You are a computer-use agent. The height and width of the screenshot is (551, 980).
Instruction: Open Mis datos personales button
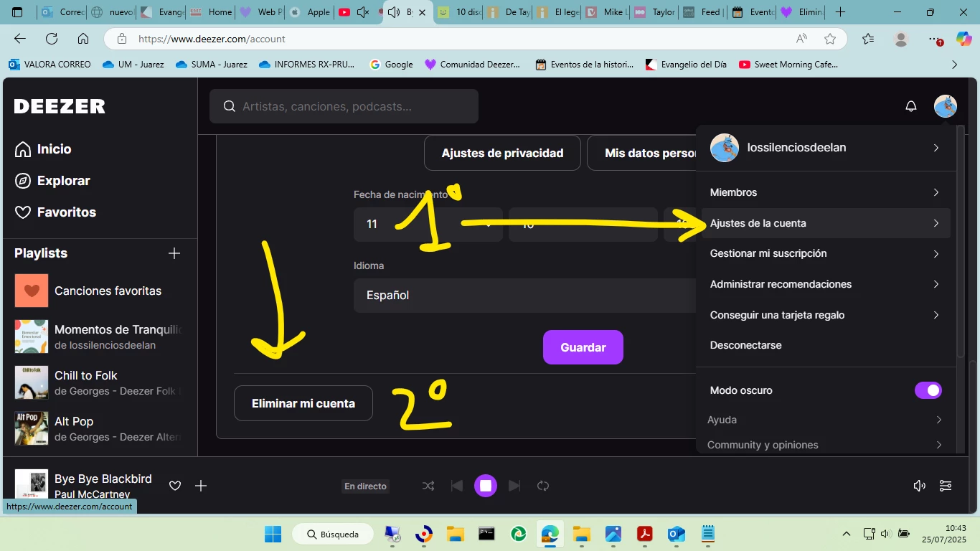point(642,153)
